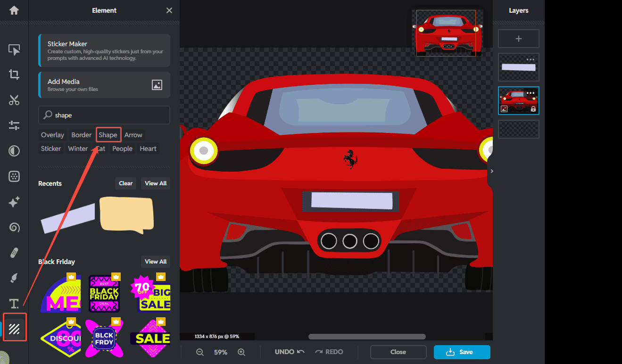Select the Shape category tag

click(108, 135)
